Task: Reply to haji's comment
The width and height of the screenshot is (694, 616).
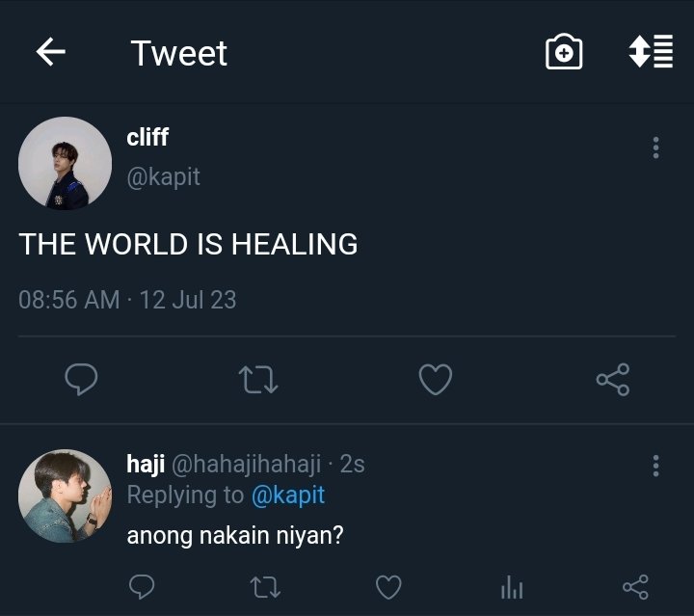Action: [142, 587]
